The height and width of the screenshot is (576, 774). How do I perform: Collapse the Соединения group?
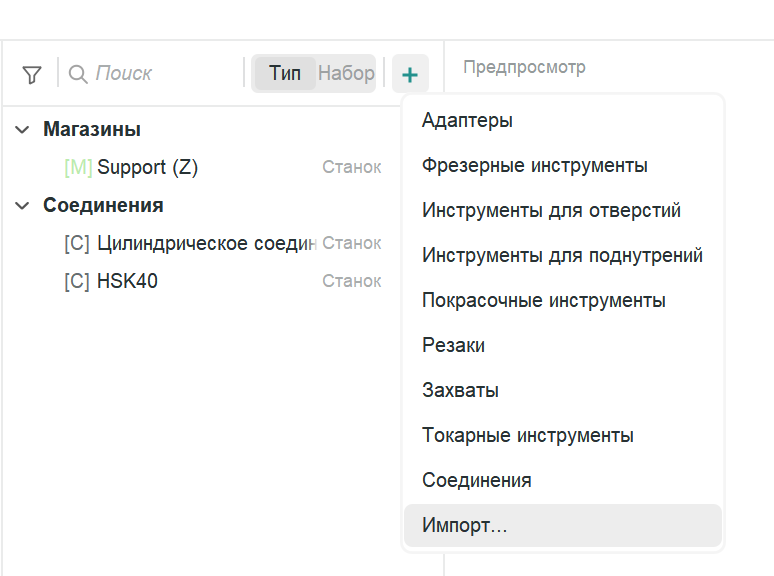pyautogui.click(x=22, y=205)
